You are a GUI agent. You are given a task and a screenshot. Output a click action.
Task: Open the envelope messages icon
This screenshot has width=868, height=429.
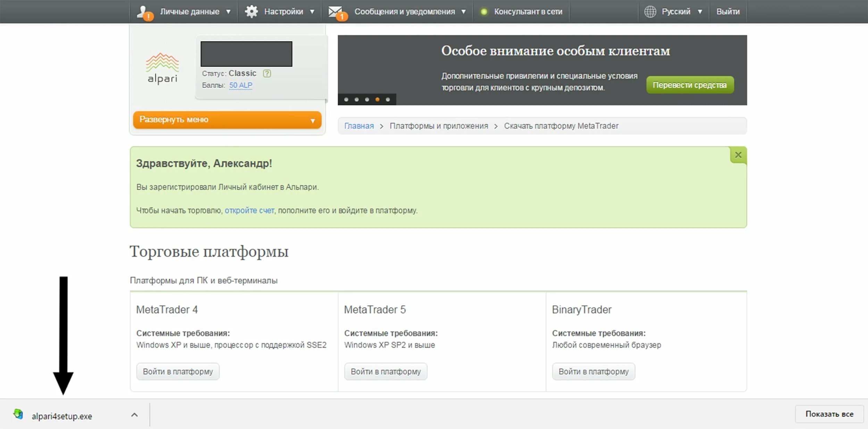point(338,13)
